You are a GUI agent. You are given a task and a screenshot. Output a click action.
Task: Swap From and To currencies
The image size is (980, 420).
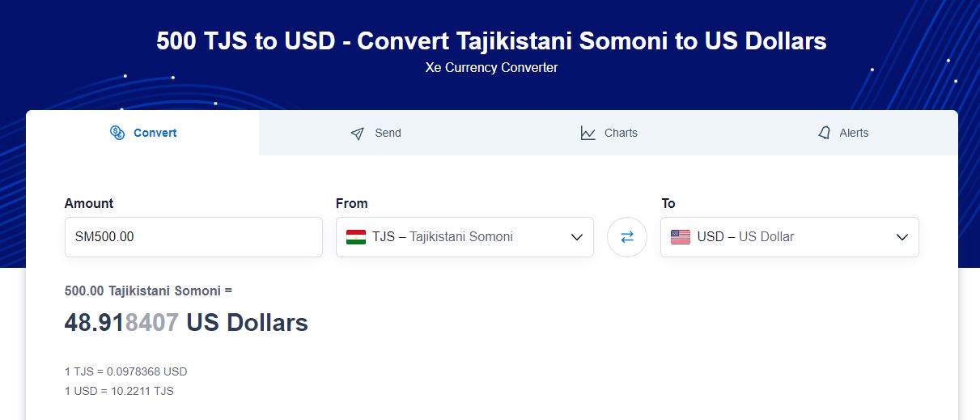click(627, 237)
